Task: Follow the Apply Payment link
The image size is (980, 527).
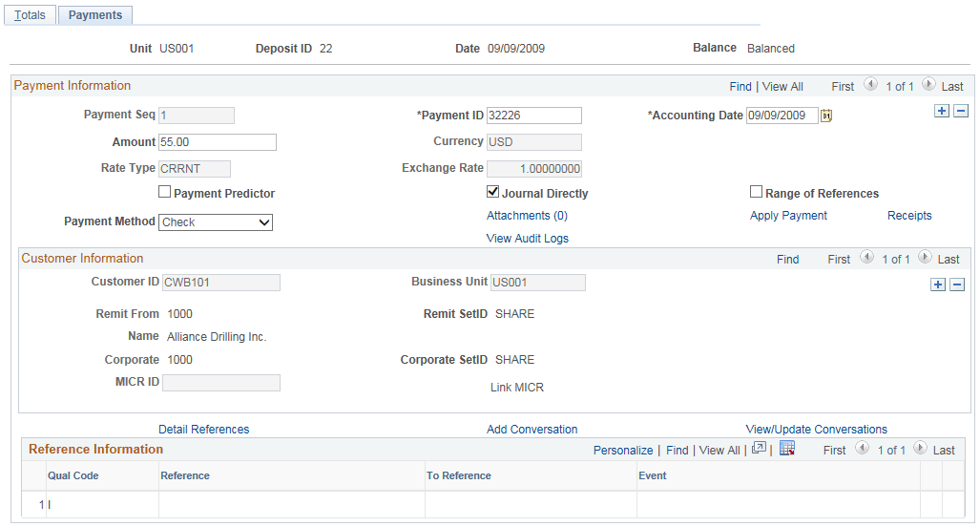Action: [788, 216]
